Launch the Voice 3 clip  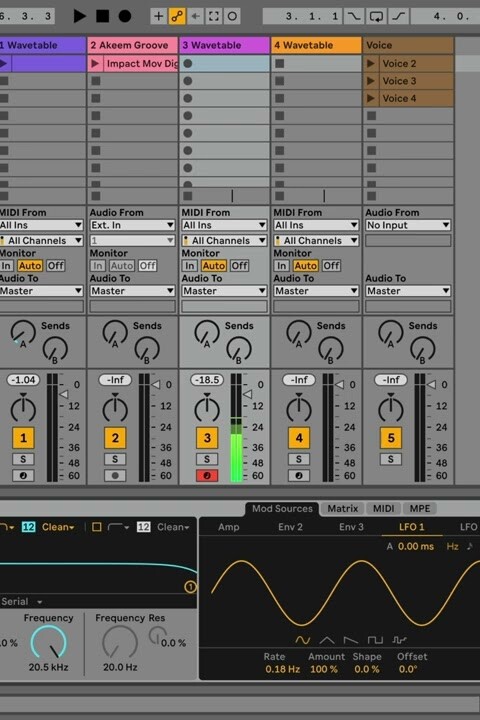371,81
